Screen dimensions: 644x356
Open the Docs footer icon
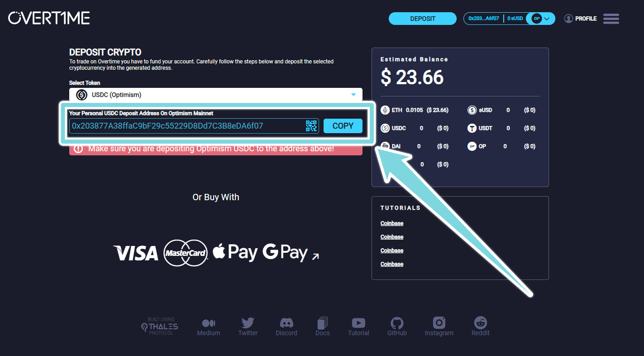click(x=322, y=323)
